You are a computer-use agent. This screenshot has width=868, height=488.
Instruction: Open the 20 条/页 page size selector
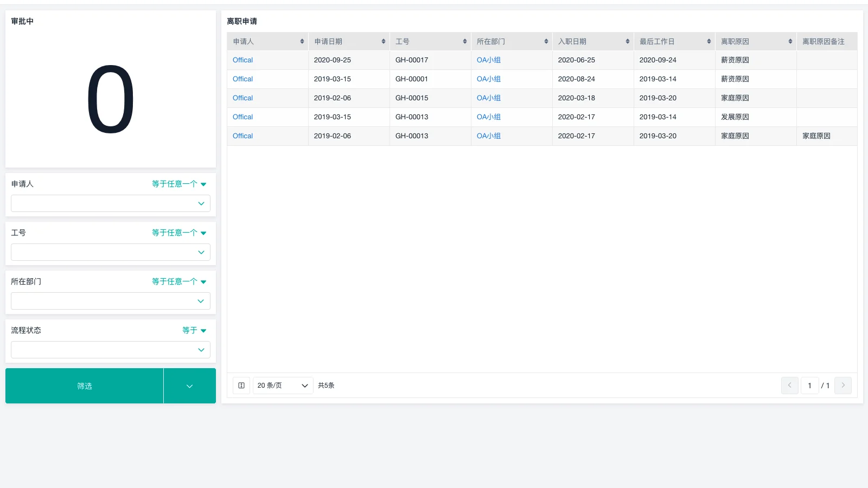click(283, 386)
